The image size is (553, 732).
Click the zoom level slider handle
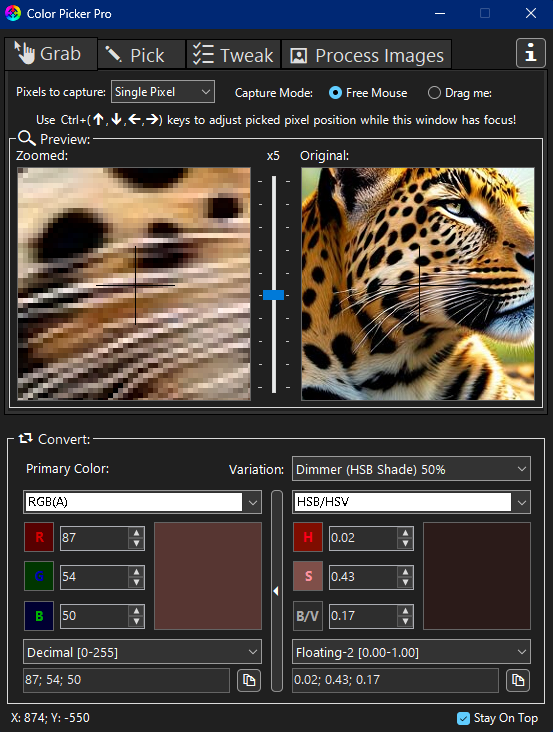(x=273, y=295)
